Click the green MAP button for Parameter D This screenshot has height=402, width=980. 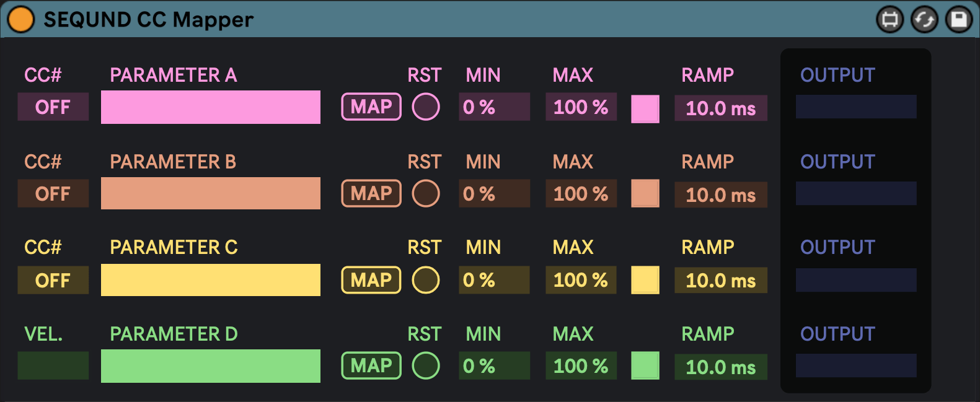[371, 365]
